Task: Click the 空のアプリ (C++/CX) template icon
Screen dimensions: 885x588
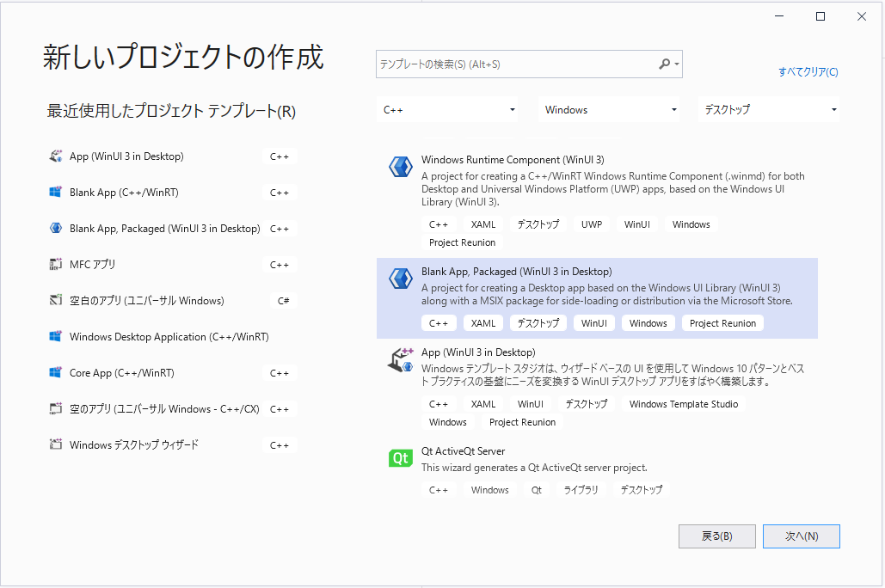Action: (x=55, y=409)
